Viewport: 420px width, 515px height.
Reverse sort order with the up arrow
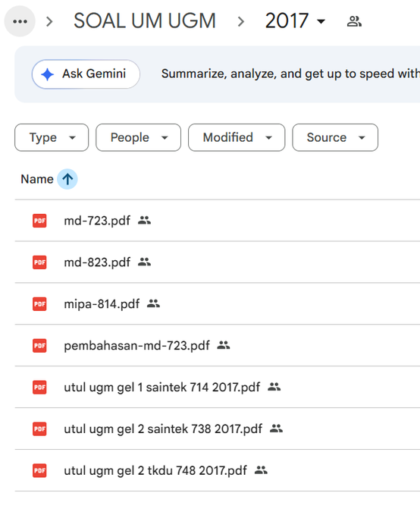click(x=67, y=179)
